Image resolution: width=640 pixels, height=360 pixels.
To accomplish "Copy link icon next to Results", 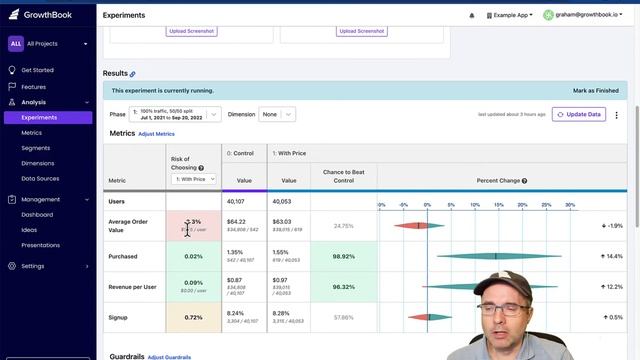I will [x=133, y=74].
